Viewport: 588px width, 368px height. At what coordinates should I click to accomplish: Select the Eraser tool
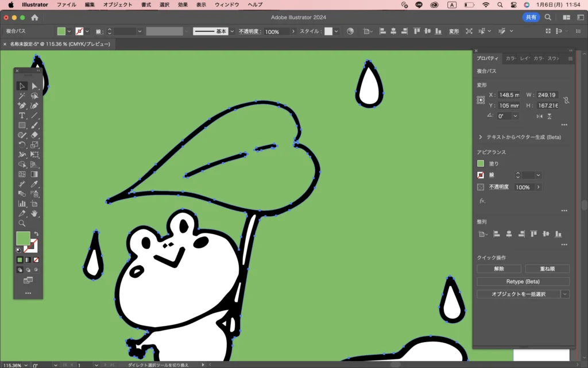pos(34,135)
